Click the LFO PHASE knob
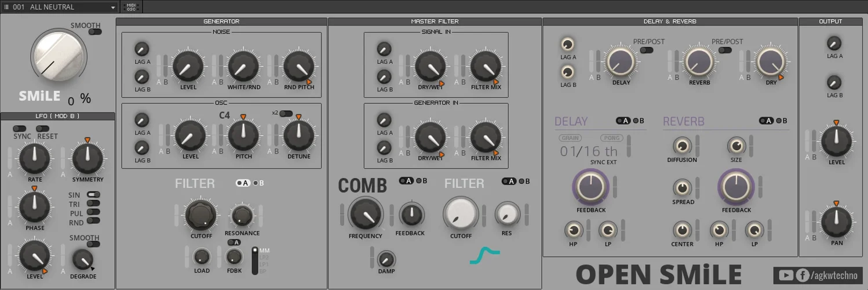The image size is (868, 290). pyautogui.click(x=34, y=207)
